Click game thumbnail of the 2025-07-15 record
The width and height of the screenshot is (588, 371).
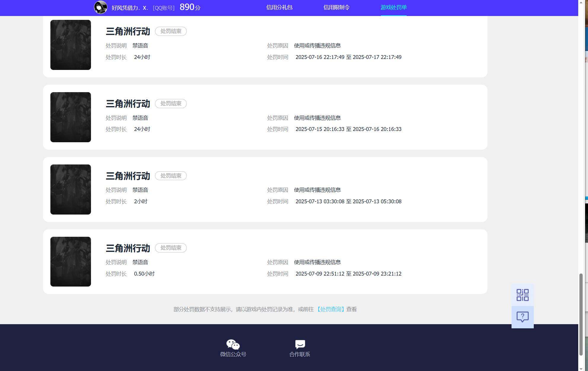(71, 117)
